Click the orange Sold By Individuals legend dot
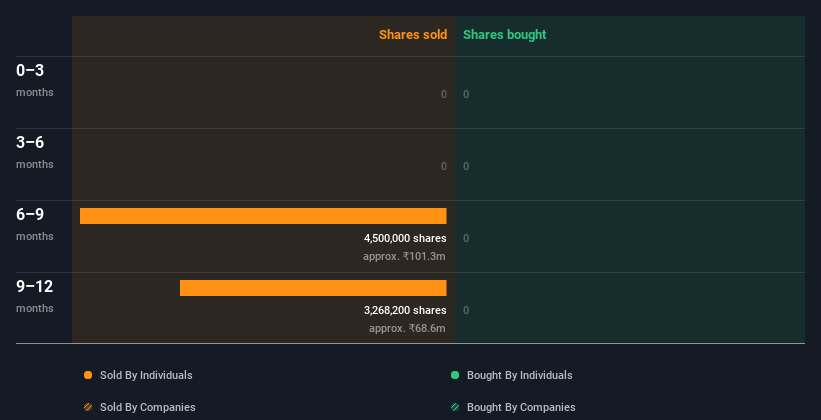Viewport: 821px width, 420px height. tap(88, 375)
